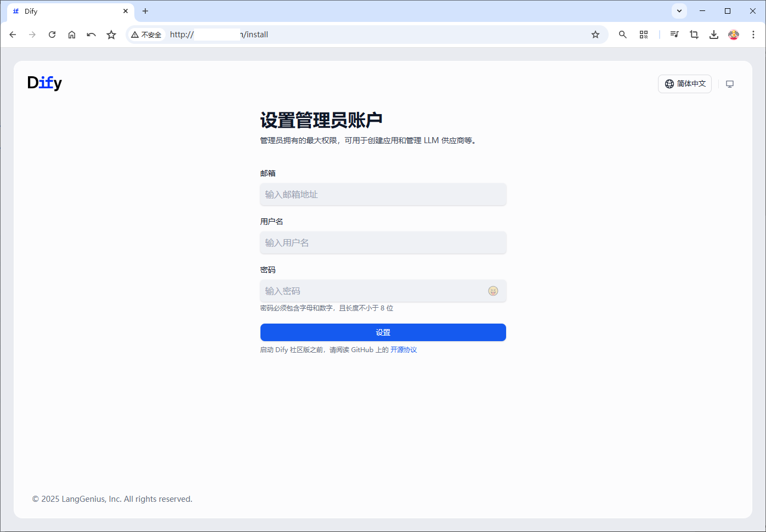Click the browser forward arrow
Viewport: 766px width, 532px height.
(32, 35)
